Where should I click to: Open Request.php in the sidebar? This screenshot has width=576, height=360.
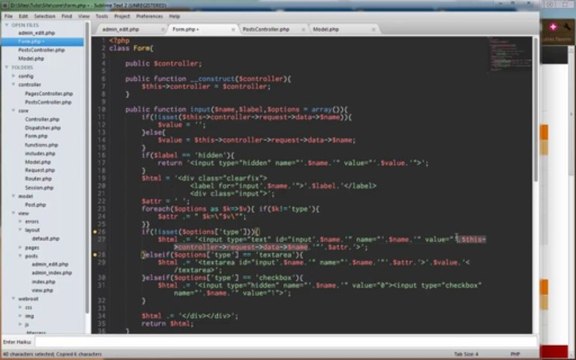(x=40, y=170)
